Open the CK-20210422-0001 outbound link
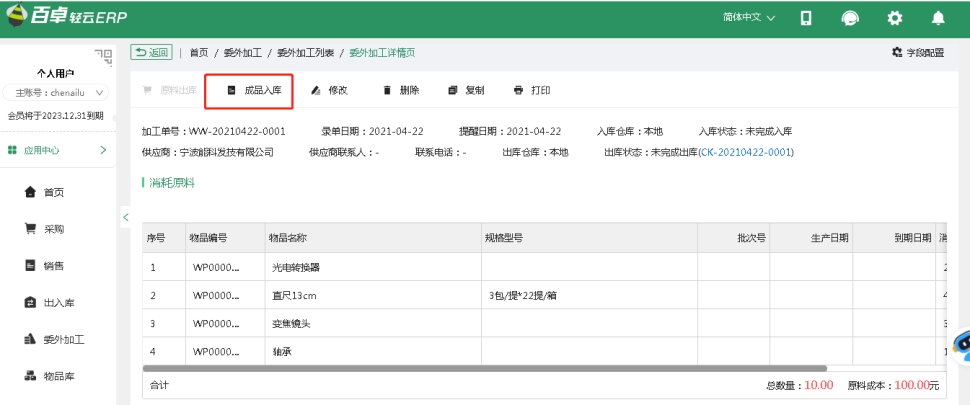 [x=746, y=152]
